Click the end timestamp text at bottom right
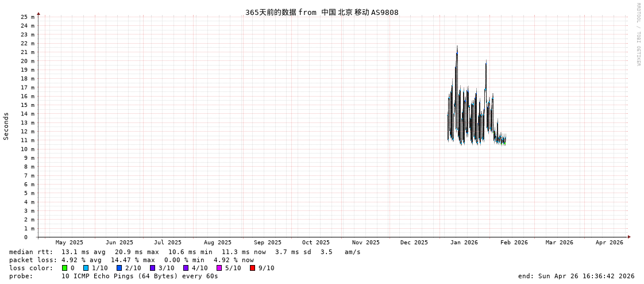The image size is (644, 284). click(x=576, y=276)
